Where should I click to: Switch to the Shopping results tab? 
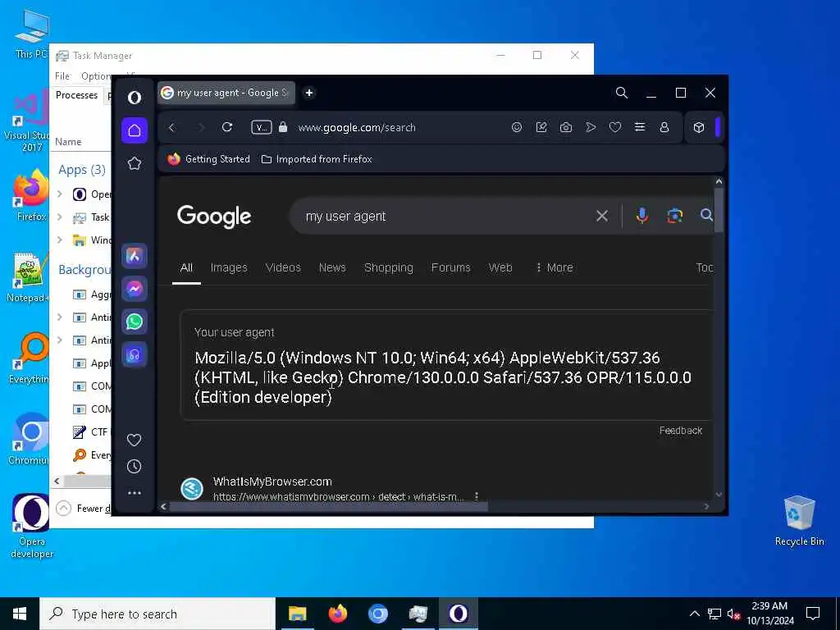(x=388, y=267)
